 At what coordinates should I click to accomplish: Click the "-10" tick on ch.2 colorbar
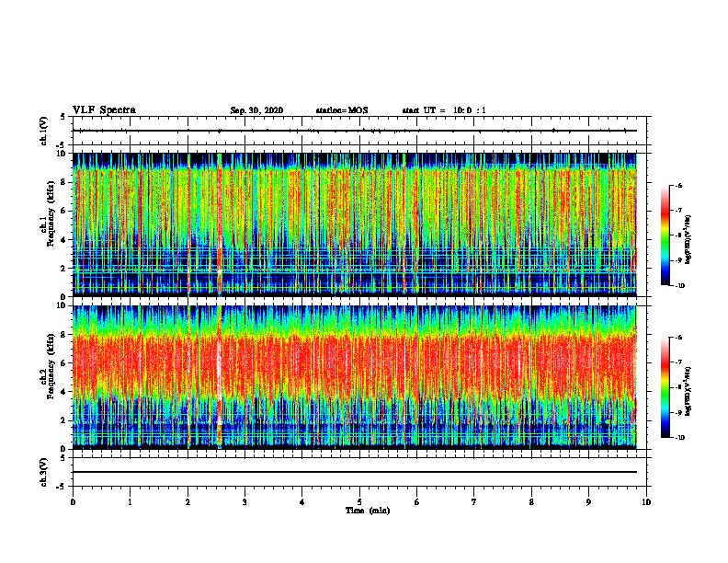[679, 438]
